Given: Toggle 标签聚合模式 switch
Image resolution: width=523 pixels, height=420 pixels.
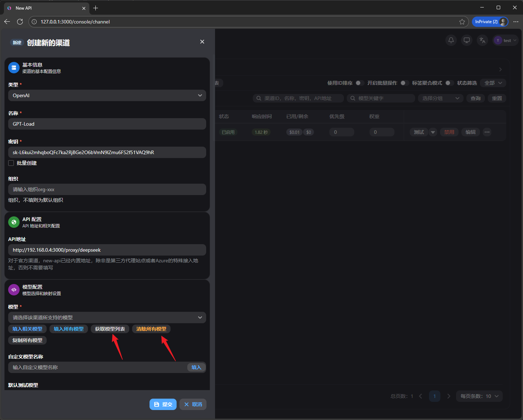Looking at the screenshot, I should point(449,83).
